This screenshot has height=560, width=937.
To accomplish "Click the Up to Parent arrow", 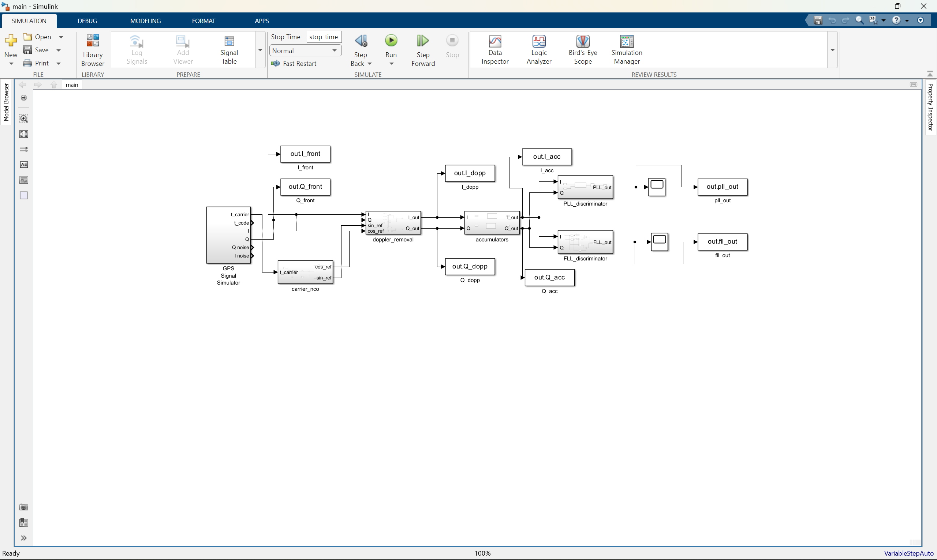I will point(53,85).
